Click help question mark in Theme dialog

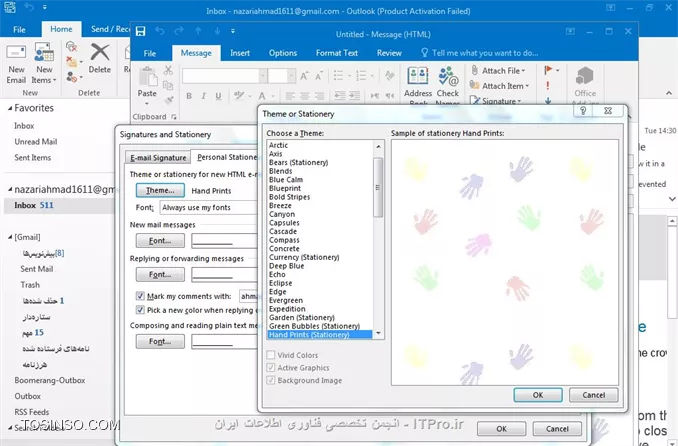(583, 111)
